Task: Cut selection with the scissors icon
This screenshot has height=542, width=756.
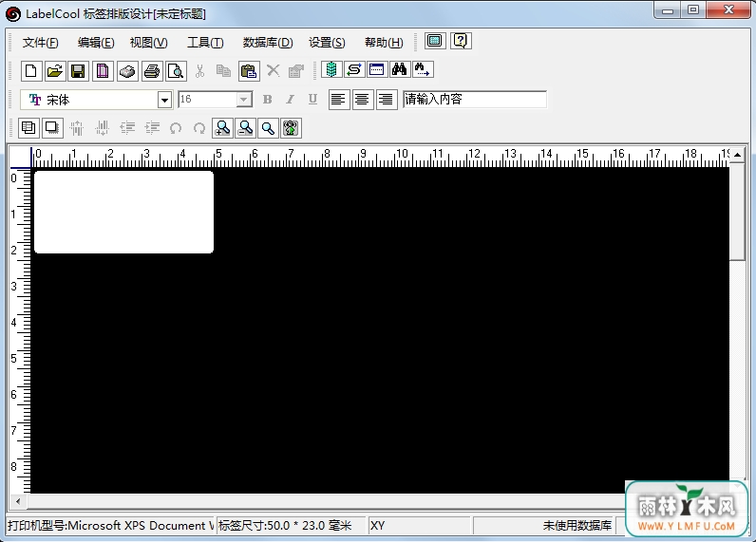Action: [199, 71]
